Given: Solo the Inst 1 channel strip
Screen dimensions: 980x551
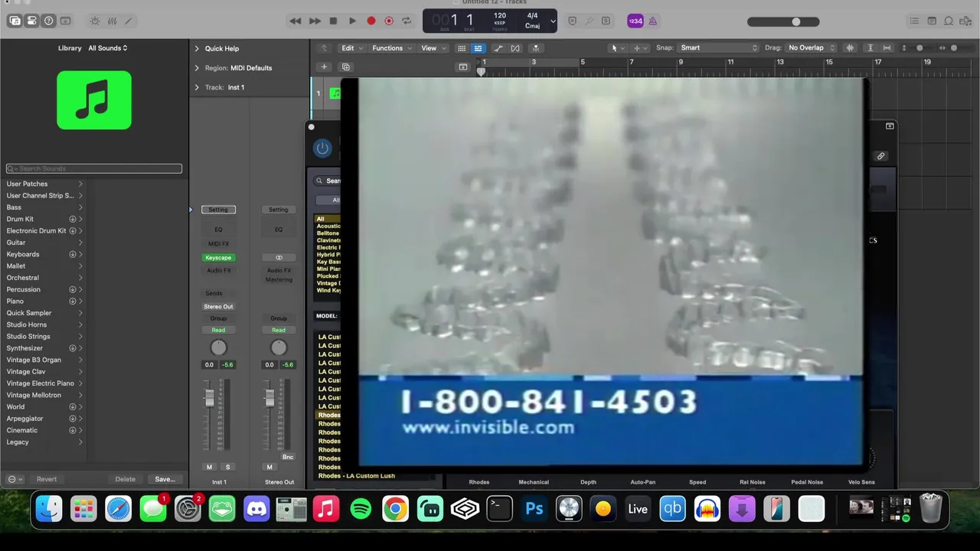Looking at the screenshot, I should (227, 467).
